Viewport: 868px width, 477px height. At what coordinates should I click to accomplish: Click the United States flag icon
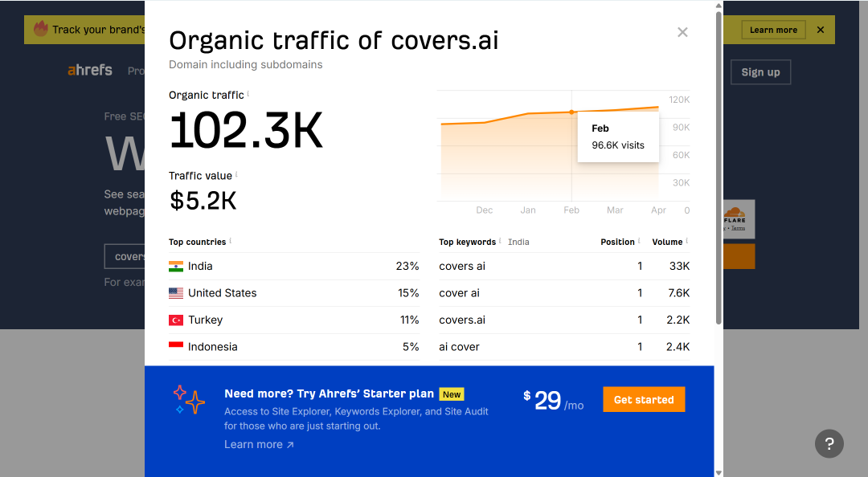click(x=176, y=293)
